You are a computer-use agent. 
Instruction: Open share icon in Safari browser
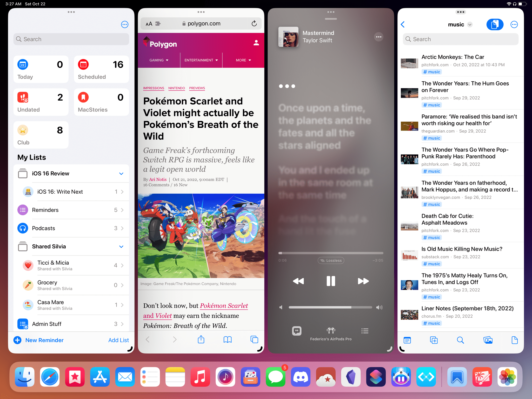pyautogui.click(x=201, y=339)
